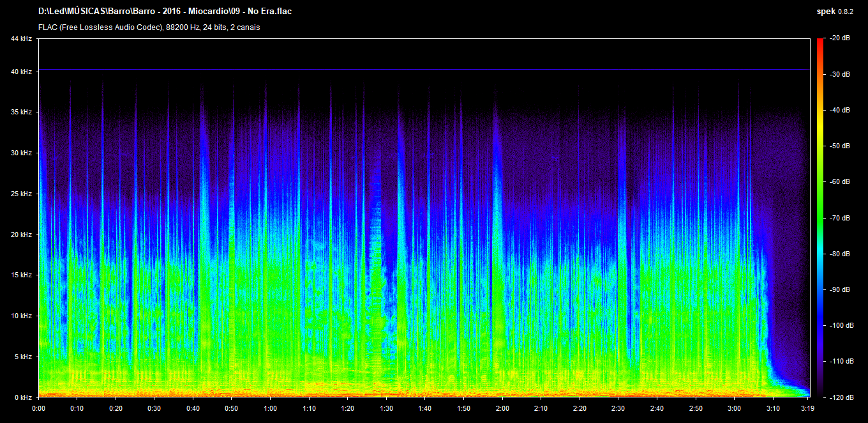Click the 2:10 time axis label
The width and height of the screenshot is (868, 423).
click(541, 408)
